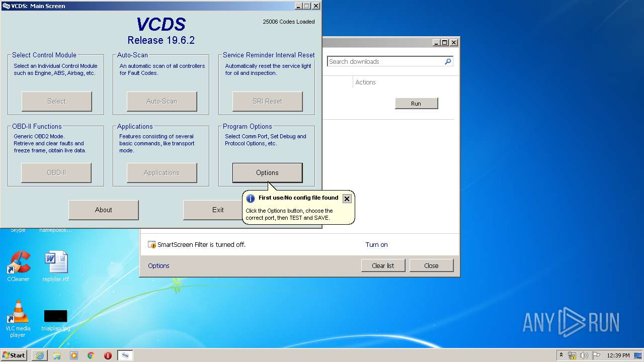Click the VCDS taskbar button
This screenshot has width=644, height=362.
(x=125, y=355)
